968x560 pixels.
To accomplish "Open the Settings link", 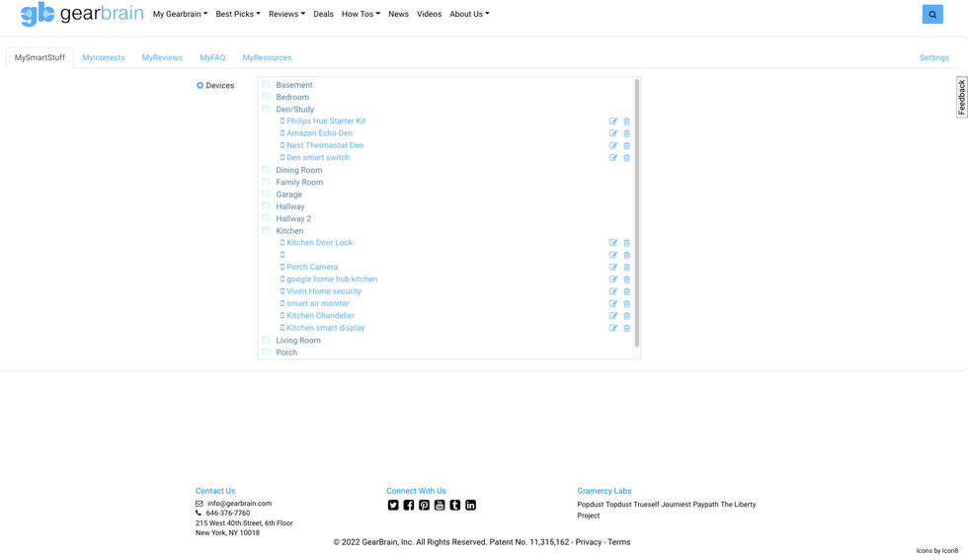I will pyautogui.click(x=934, y=57).
